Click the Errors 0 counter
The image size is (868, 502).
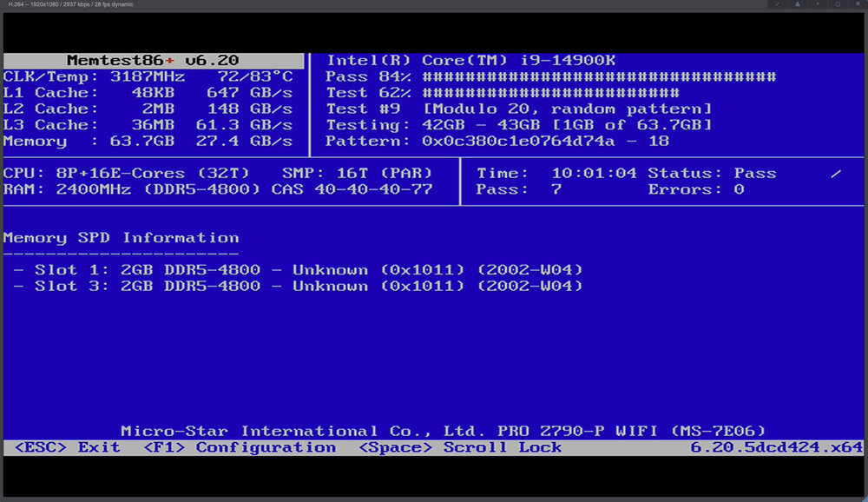(696, 189)
